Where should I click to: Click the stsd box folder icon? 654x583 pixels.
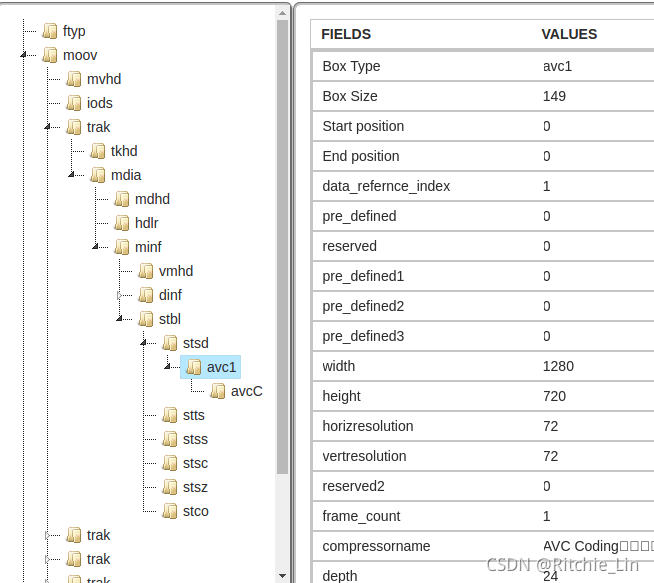coord(170,343)
